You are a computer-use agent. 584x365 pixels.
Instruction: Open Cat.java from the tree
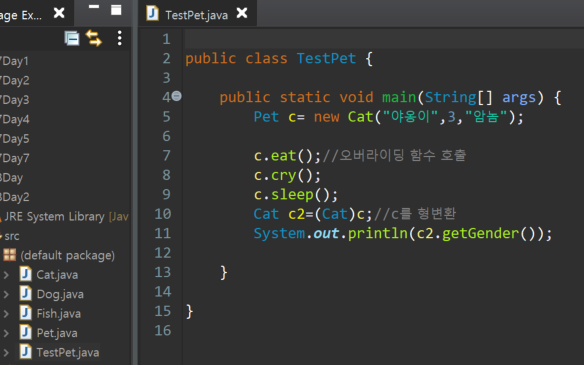[x=57, y=275]
